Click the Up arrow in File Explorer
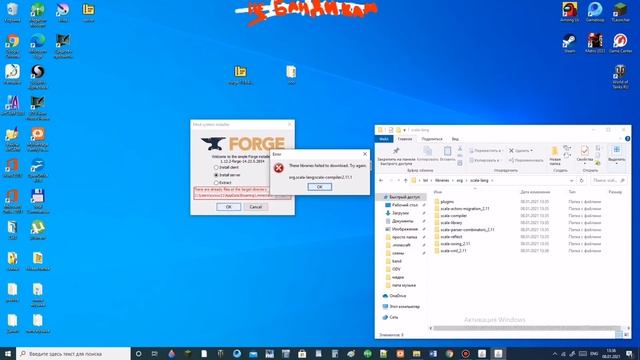This screenshot has height=360, width=640. pos(406,180)
